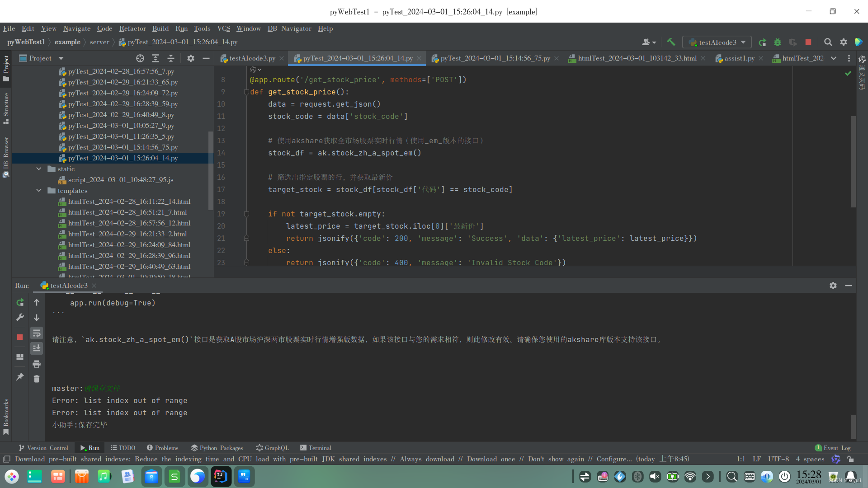The height and width of the screenshot is (488, 868).
Task: Click the editor vertical scrollbar
Action: (853, 162)
